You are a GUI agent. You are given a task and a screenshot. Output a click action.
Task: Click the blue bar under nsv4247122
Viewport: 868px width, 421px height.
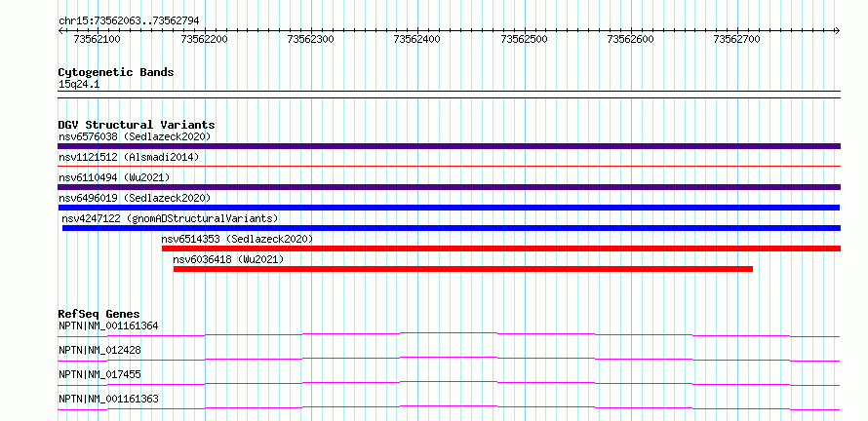452,228
